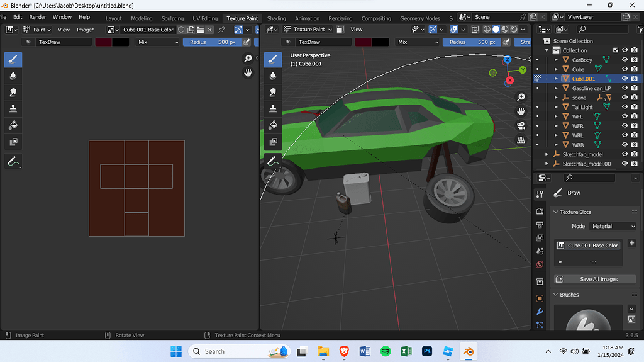Switch to Shading workspace tab
This screenshot has width=644, height=362.
click(x=277, y=18)
